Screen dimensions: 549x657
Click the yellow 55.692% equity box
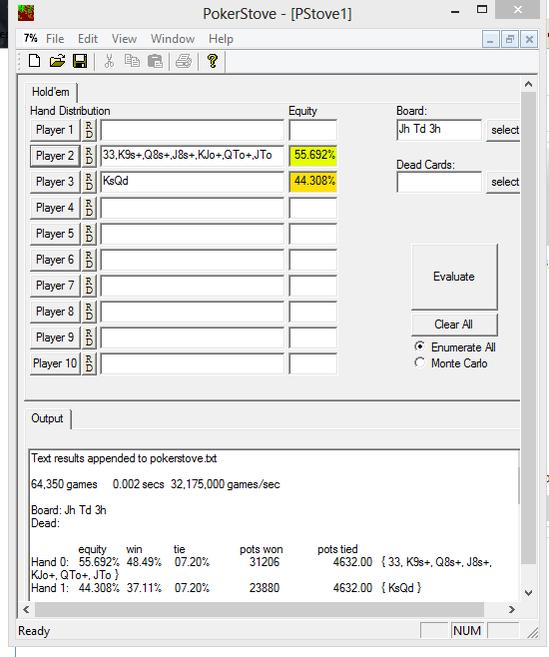(x=313, y=156)
